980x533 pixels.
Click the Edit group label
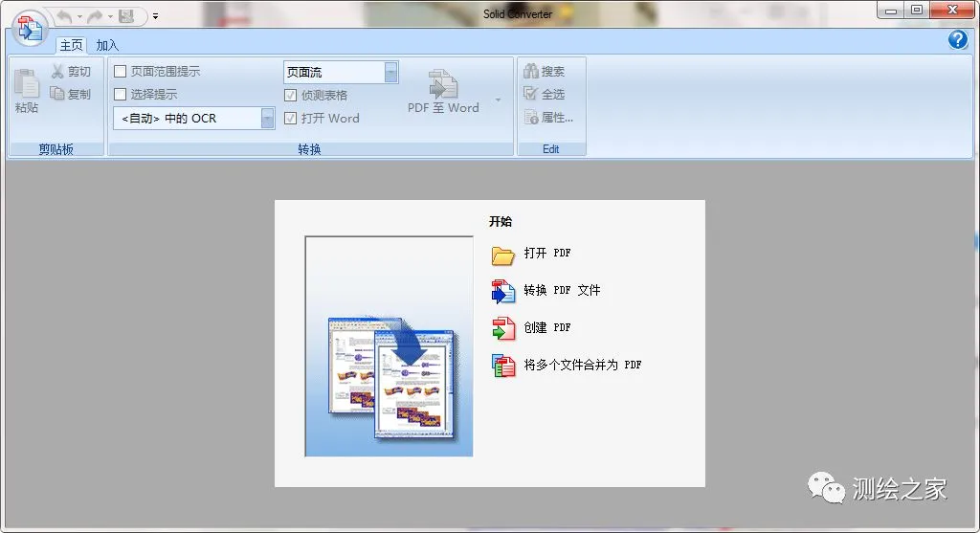point(550,148)
